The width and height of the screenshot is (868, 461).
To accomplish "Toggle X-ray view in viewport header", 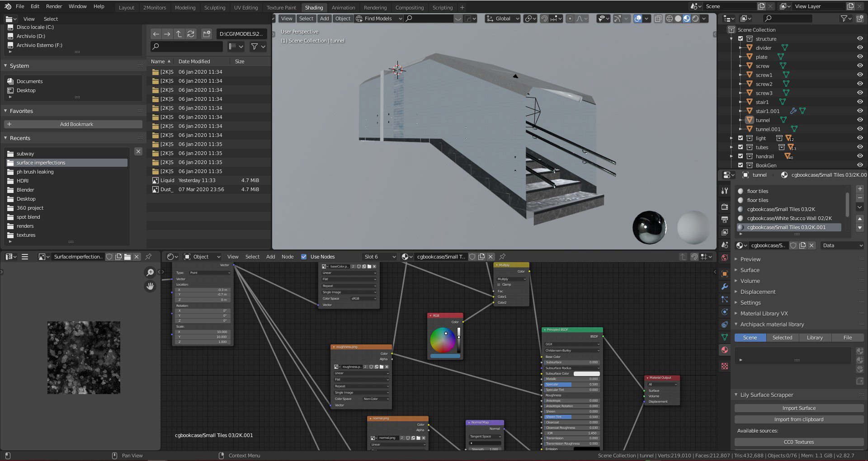I will click(x=658, y=19).
